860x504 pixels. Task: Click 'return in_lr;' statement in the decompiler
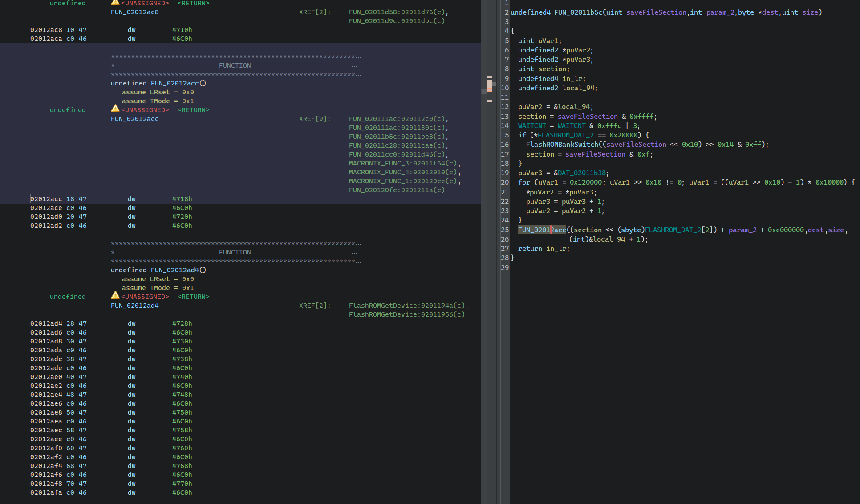tap(544, 249)
